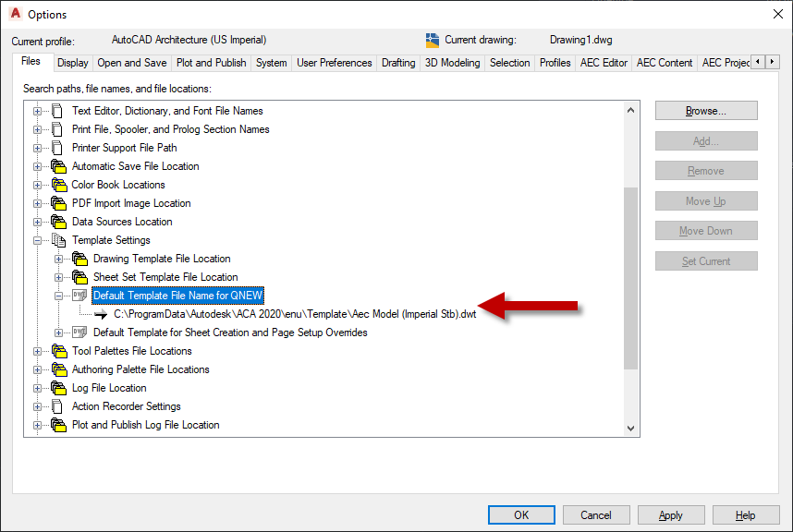793x532 pixels.
Task: Expand the Tool Palettes File Locations node
Action: point(37,351)
